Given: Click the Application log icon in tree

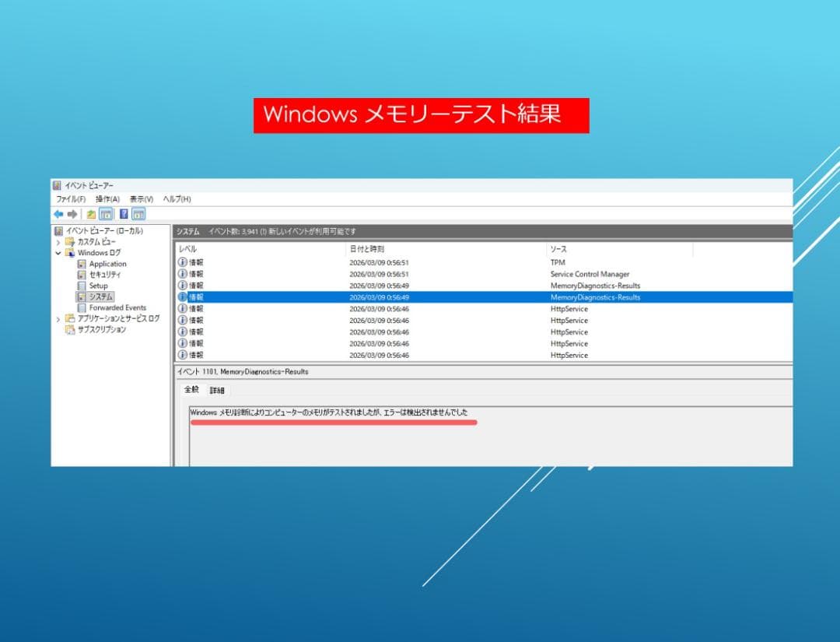Looking at the screenshot, I should [82, 264].
